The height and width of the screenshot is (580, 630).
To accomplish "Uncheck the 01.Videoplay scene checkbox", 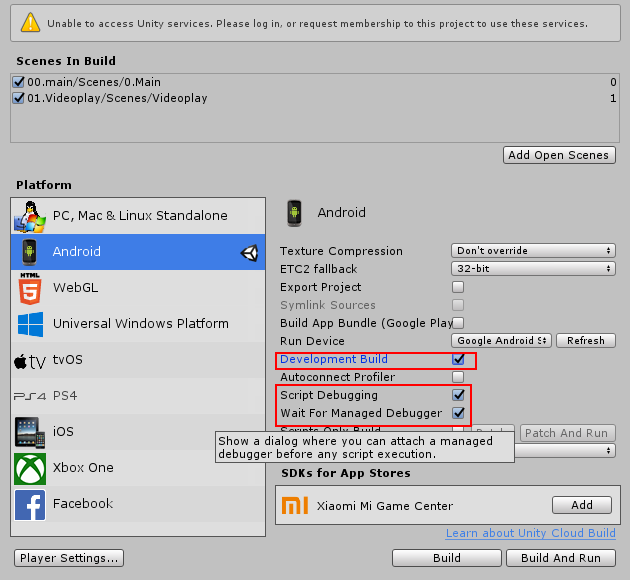I will click(18, 98).
